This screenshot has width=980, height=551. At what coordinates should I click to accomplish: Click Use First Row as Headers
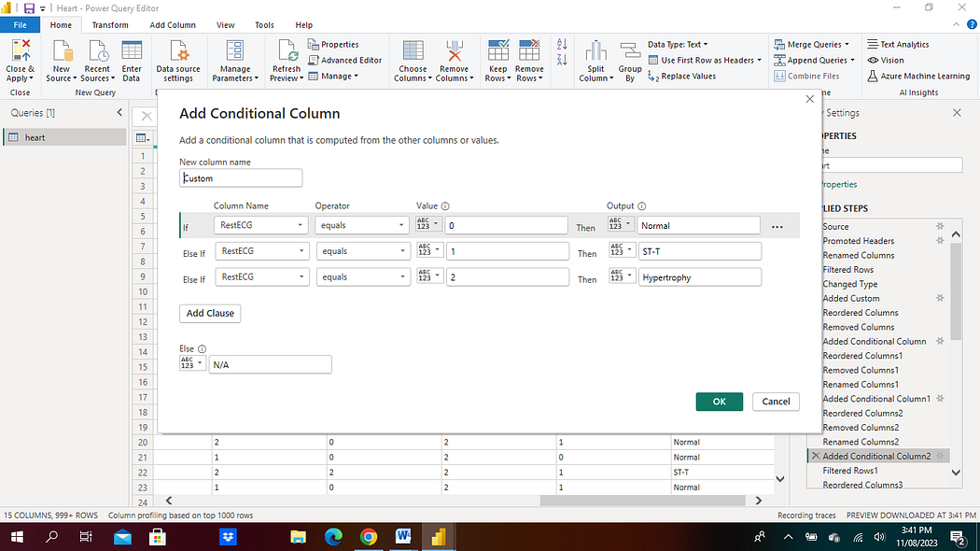click(705, 60)
